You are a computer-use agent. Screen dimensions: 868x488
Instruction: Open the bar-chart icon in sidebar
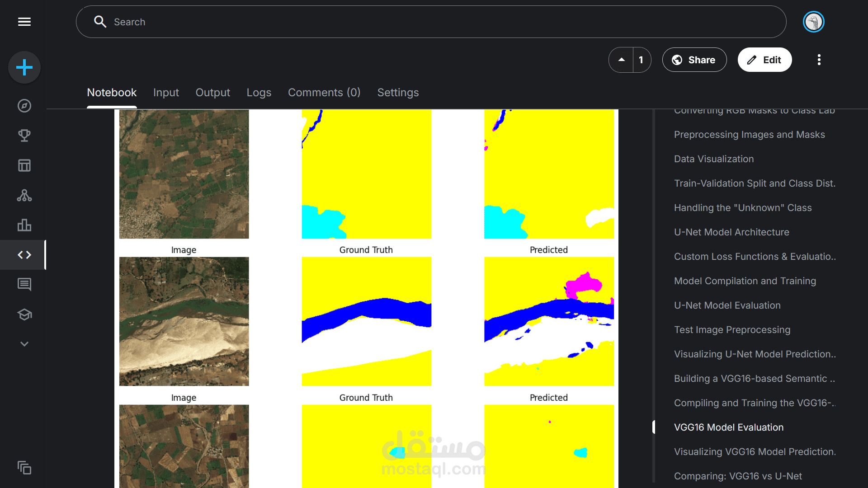24,225
